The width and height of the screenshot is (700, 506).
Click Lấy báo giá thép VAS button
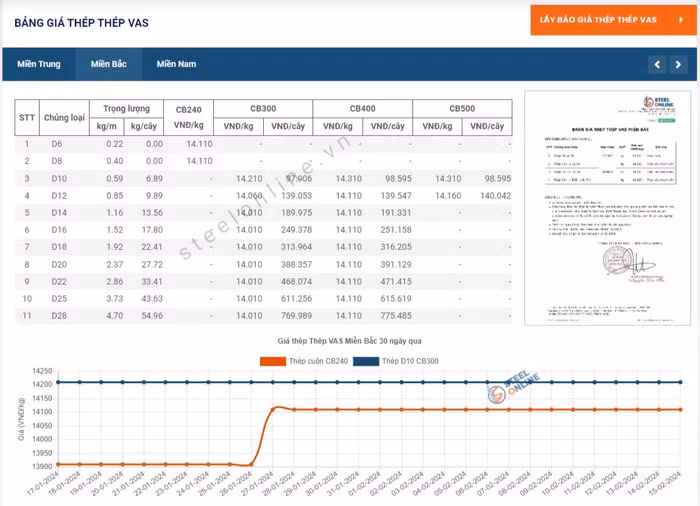[x=613, y=20]
